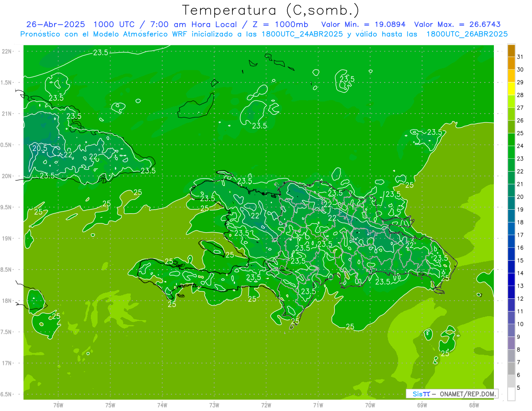
Task: Select the white swatch below legend value 5
Action: [x=511, y=394]
